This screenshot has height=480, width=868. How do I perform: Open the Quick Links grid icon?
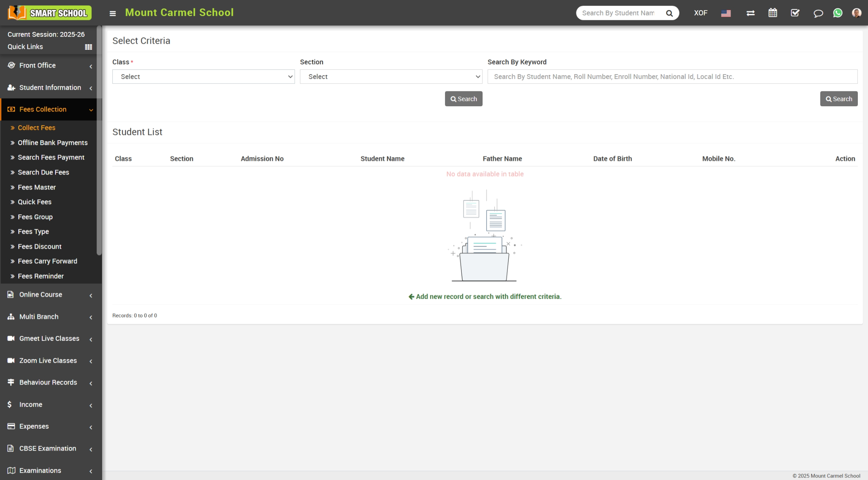point(89,47)
